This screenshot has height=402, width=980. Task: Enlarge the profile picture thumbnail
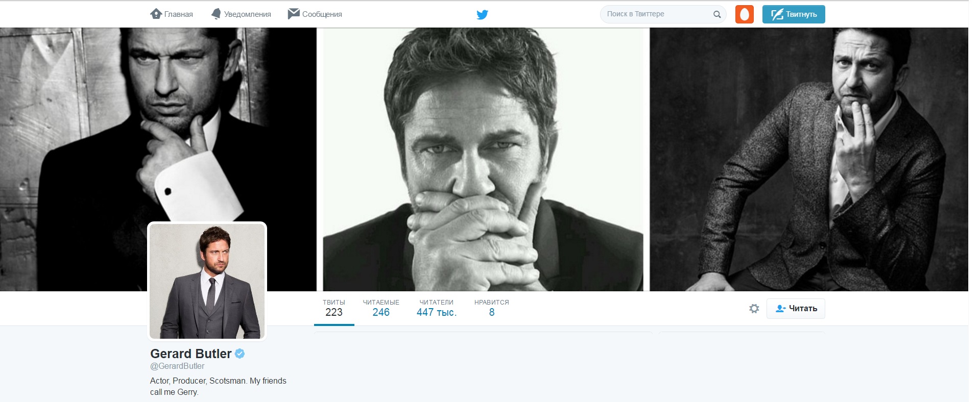(x=207, y=281)
